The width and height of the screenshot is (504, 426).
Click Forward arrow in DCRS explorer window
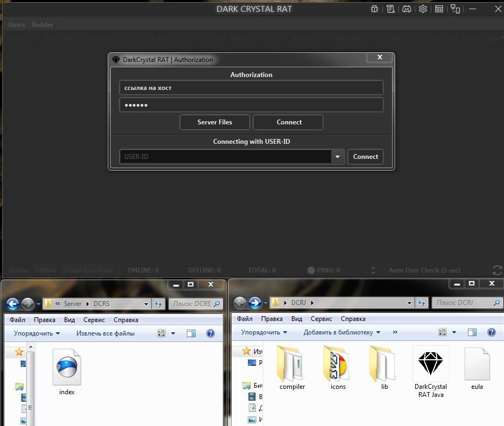(x=27, y=304)
